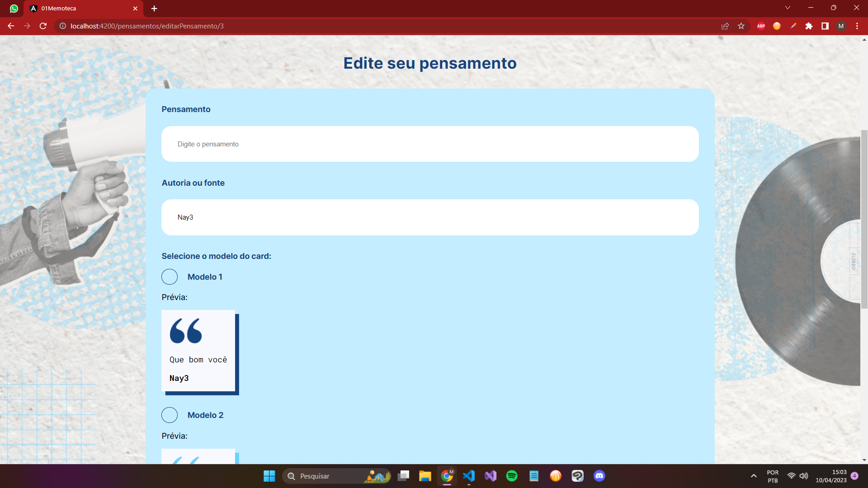868x488 pixels.
Task: Open Discord from taskbar
Action: (x=599, y=476)
